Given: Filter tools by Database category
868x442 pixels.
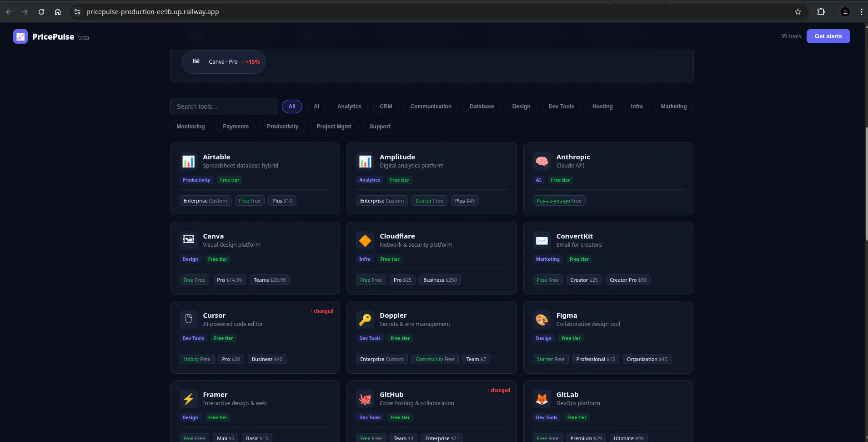Looking at the screenshot, I should point(482,107).
